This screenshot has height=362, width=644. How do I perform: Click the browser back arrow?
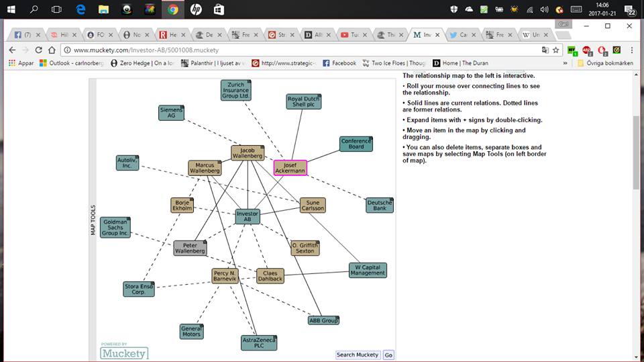click(x=11, y=50)
